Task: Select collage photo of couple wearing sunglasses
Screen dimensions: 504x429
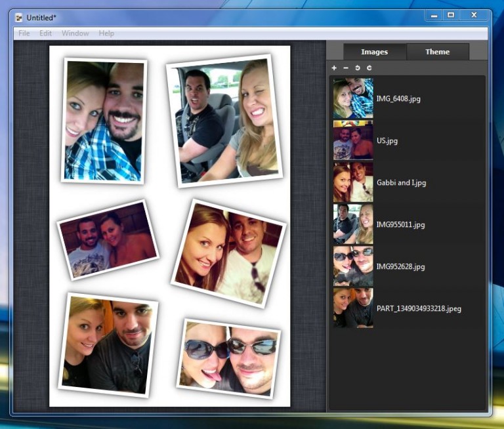Action: point(228,359)
